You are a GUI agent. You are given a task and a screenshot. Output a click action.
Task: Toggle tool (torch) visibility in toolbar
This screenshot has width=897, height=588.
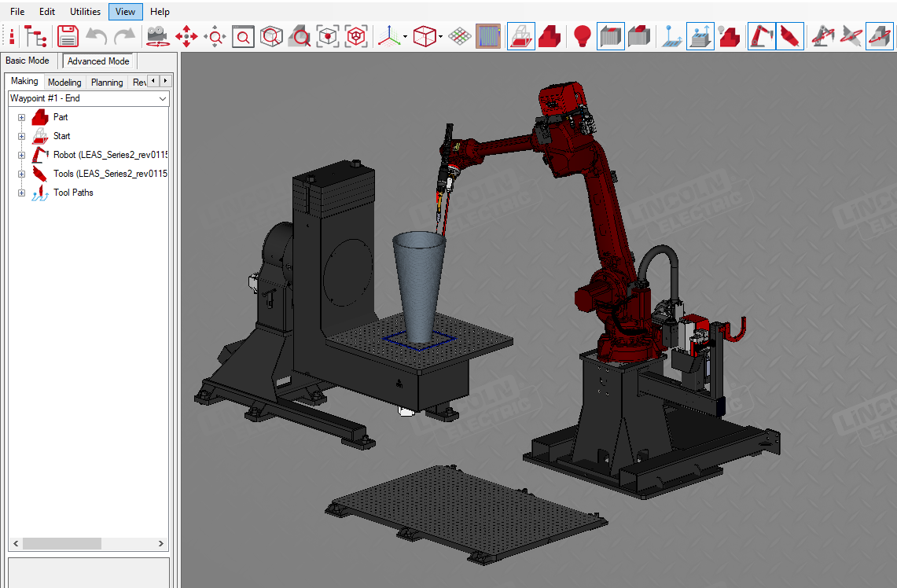point(790,36)
